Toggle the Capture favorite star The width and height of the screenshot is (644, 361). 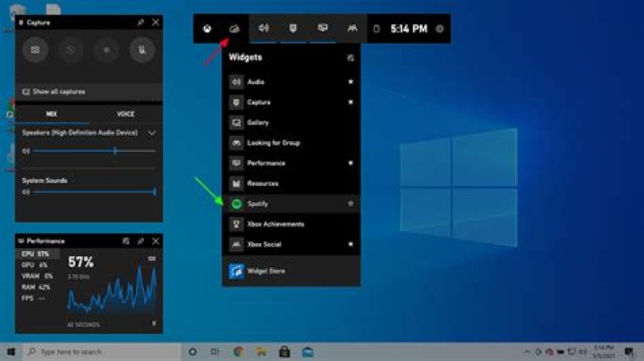coord(351,102)
